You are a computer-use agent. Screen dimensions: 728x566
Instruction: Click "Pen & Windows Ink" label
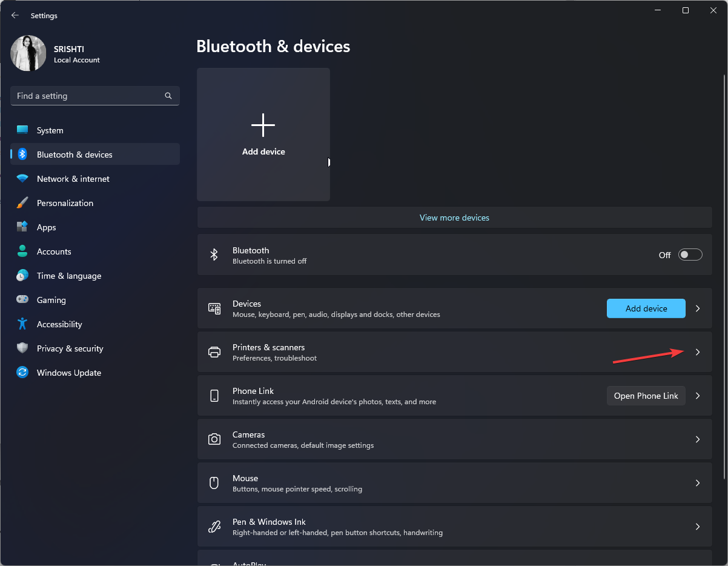(x=269, y=522)
